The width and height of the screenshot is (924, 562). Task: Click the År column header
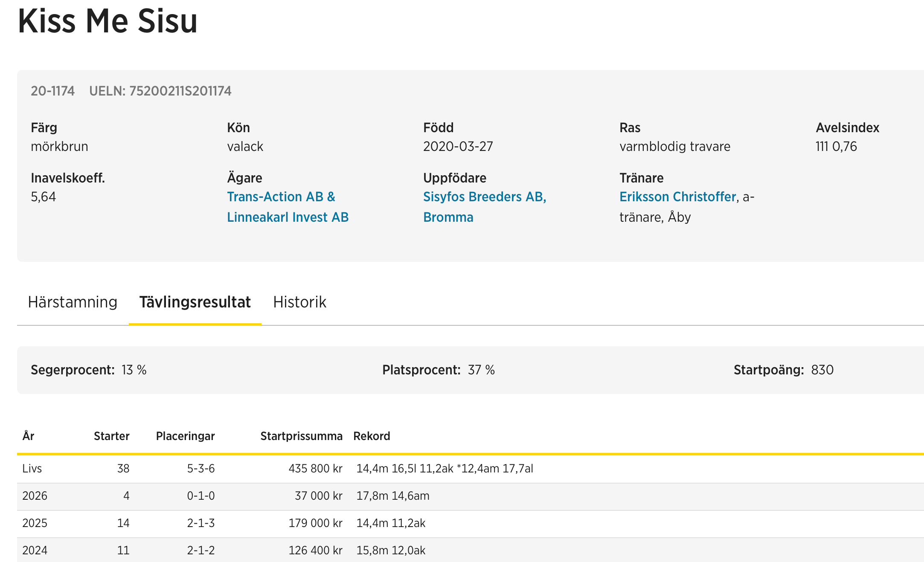pyautogui.click(x=28, y=436)
